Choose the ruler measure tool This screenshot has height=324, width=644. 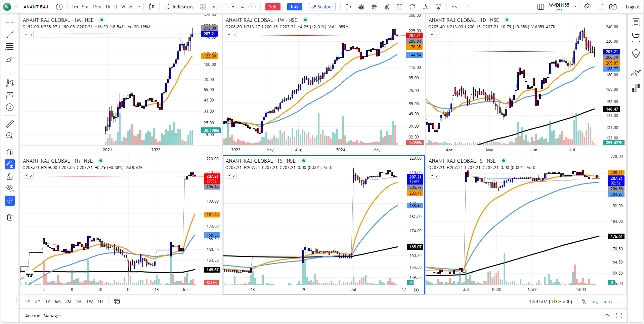[x=10, y=124]
